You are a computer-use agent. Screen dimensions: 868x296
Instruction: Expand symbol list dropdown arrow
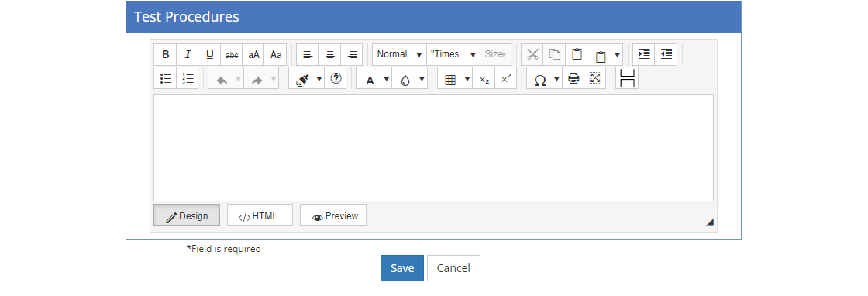557,78
